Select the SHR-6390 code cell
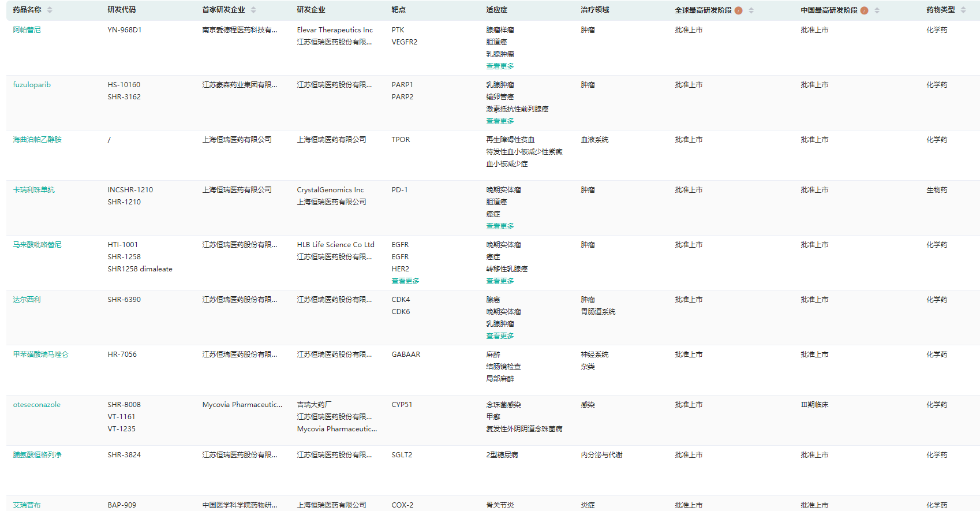This screenshot has height=511, width=980. (x=124, y=300)
